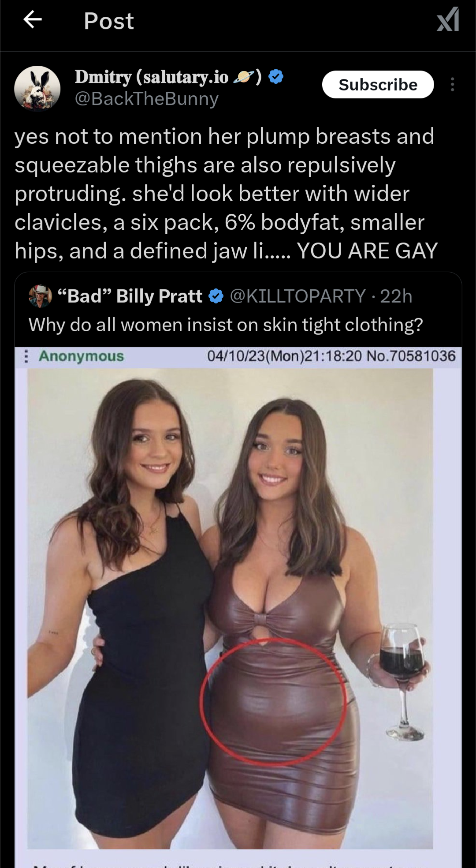Open Billy Pratt's small avatar
Image resolution: width=476 pixels, height=868 pixels.
pyautogui.click(x=40, y=296)
